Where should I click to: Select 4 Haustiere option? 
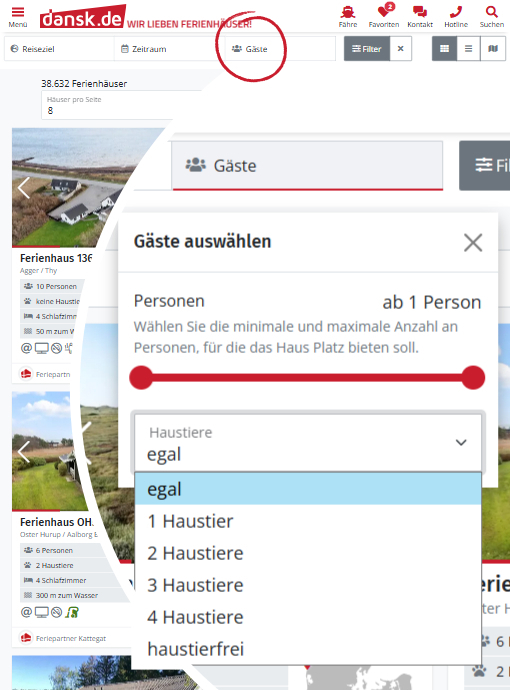click(308, 617)
